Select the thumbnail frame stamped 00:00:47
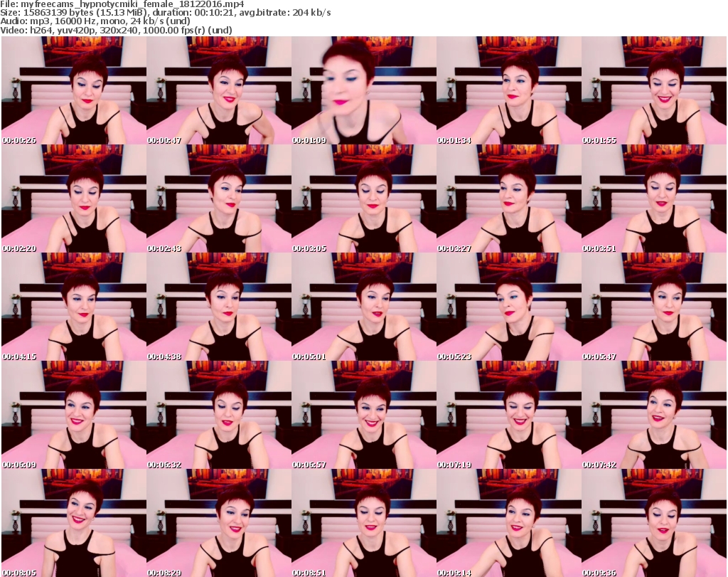The image size is (728, 577). tap(219, 90)
